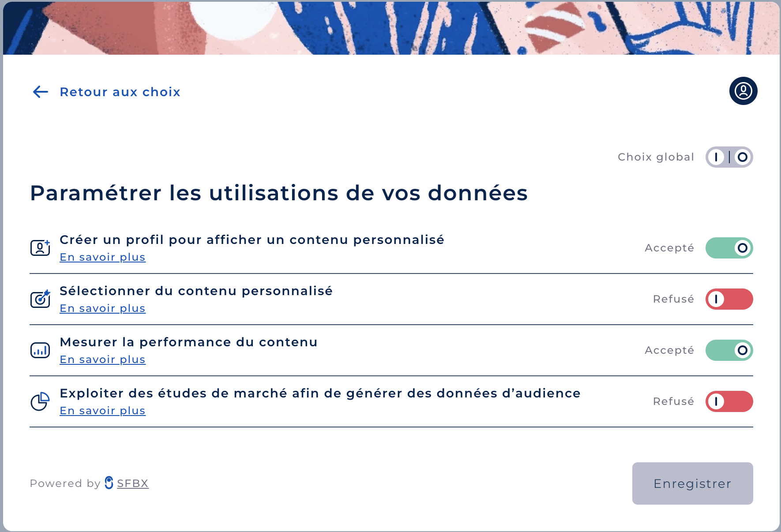The width and height of the screenshot is (781, 532).
Task: Click the person-add profile creation icon
Action: (40, 248)
